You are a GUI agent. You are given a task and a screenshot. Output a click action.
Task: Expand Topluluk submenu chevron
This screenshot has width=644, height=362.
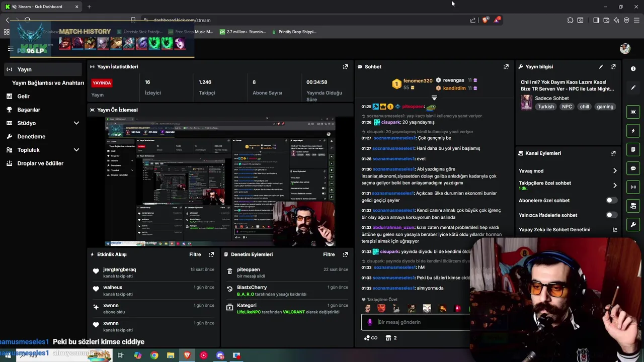(x=76, y=150)
